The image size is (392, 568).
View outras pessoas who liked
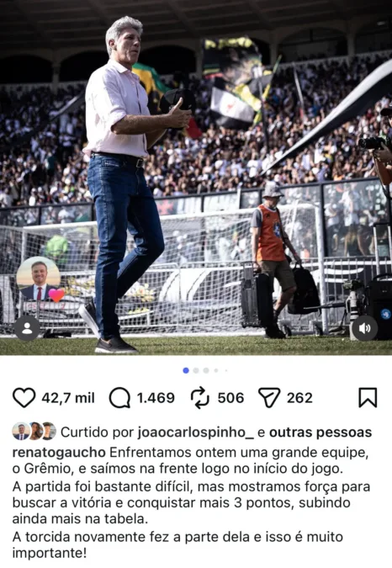coord(320,433)
